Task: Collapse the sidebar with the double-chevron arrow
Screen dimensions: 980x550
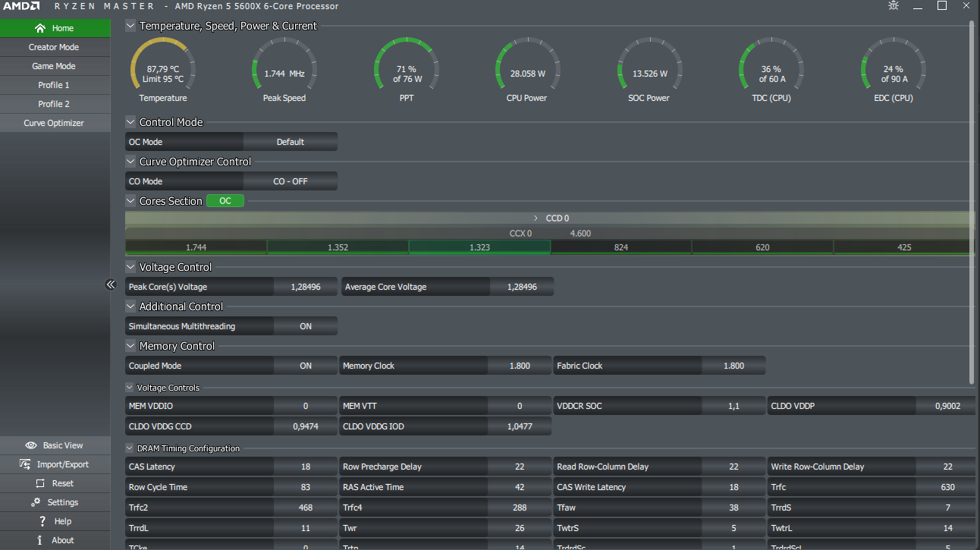Action: pyautogui.click(x=111, y=284)
